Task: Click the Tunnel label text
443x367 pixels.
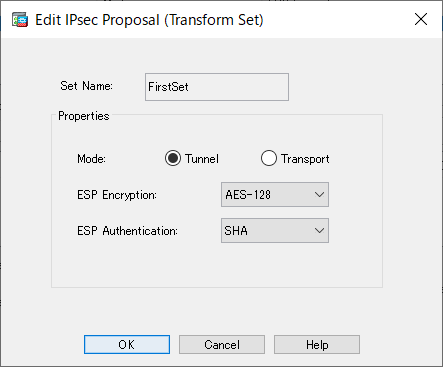Action: 202,159
